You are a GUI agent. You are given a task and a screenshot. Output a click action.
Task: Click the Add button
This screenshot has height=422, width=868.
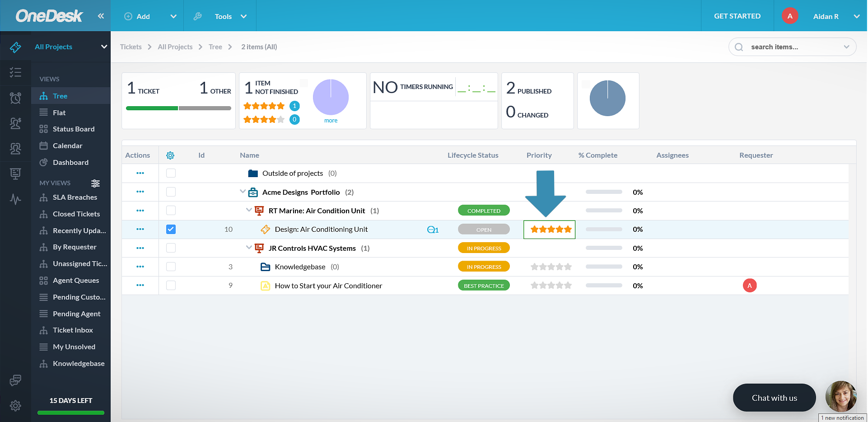[x=137, y=16]
